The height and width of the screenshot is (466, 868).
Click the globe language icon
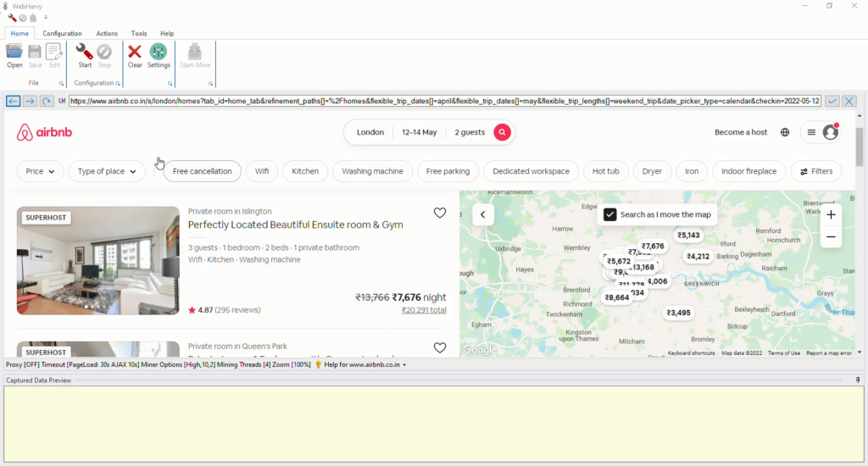tap(785, 132)
